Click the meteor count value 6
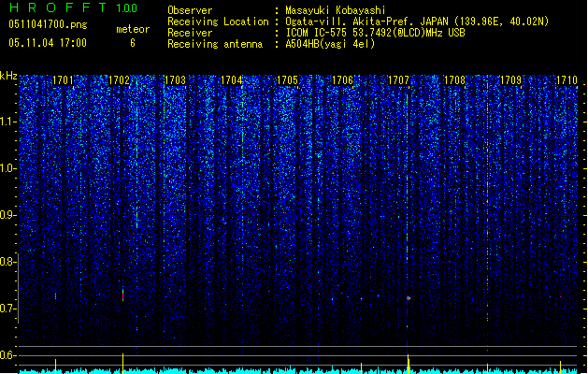Screen dimensions: 588x374 click(x=133, y=43)
